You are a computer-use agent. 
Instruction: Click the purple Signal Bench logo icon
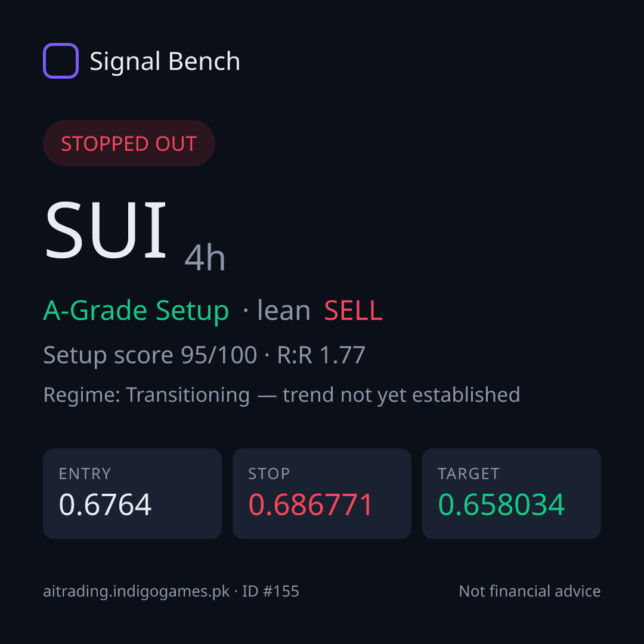(61, 61)
